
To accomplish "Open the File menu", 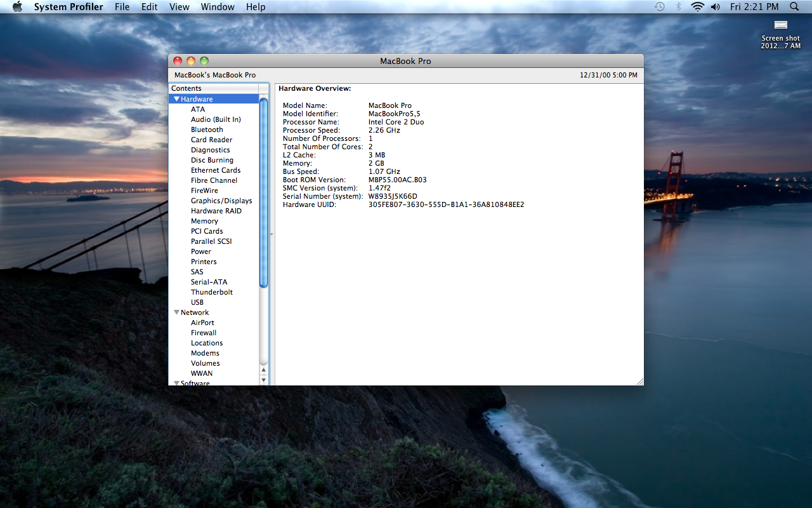I will (122, 7).
